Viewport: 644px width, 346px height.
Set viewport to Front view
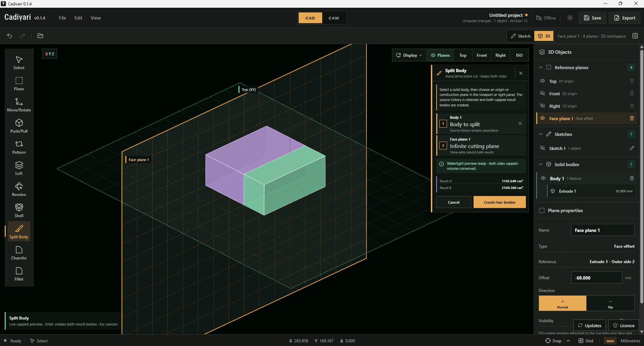[x=482, y=55]
